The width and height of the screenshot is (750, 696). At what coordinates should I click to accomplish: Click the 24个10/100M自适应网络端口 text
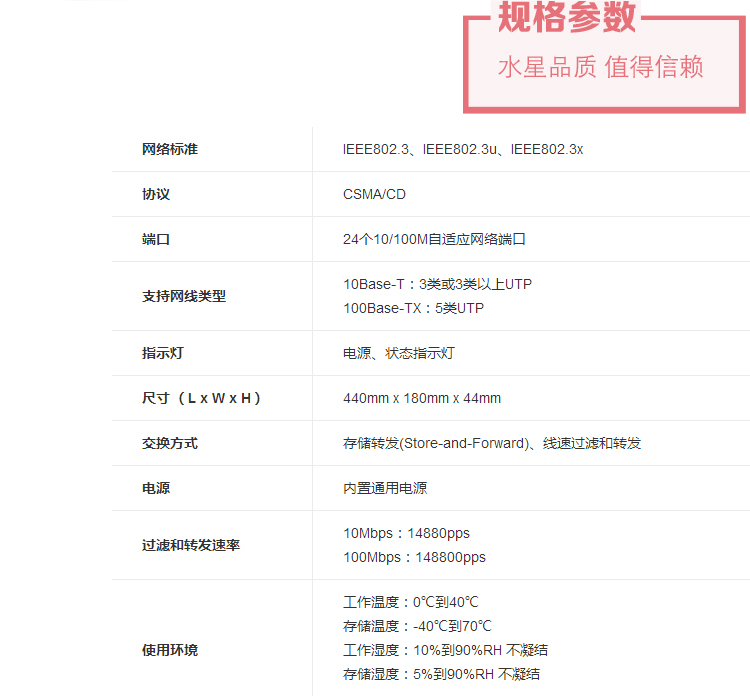tap(434, 239)
